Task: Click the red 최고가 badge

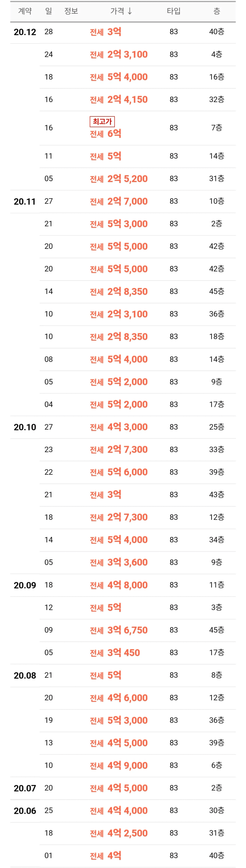Action: pos(102,121)
